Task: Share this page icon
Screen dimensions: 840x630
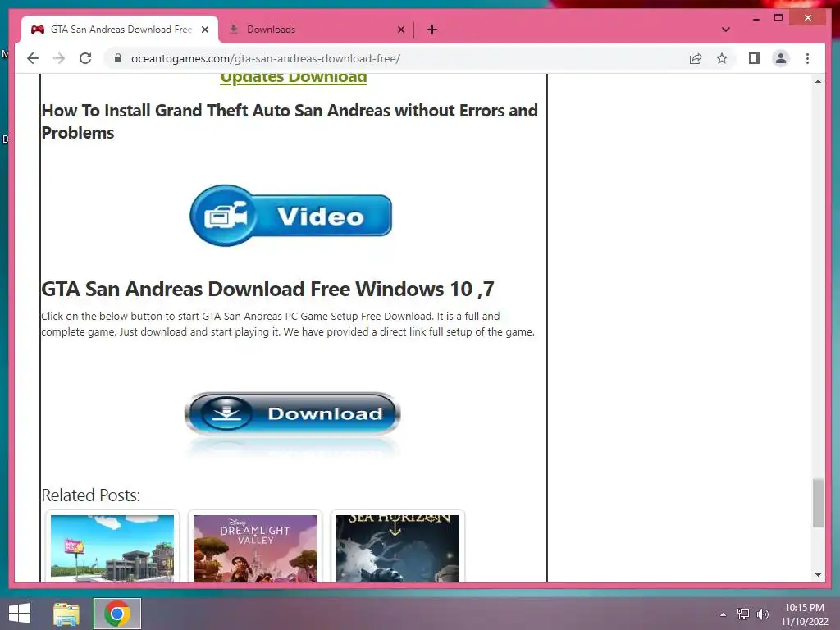Action: (x=696, y=58)
